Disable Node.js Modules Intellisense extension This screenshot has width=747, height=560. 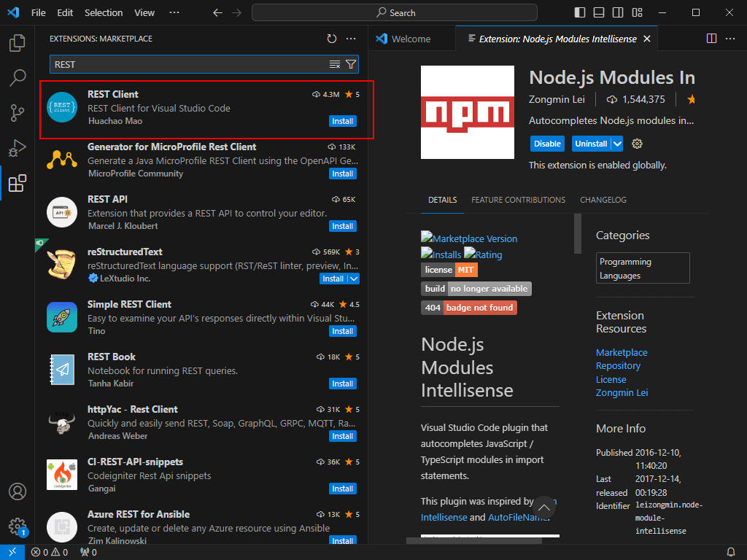point(547,144)
